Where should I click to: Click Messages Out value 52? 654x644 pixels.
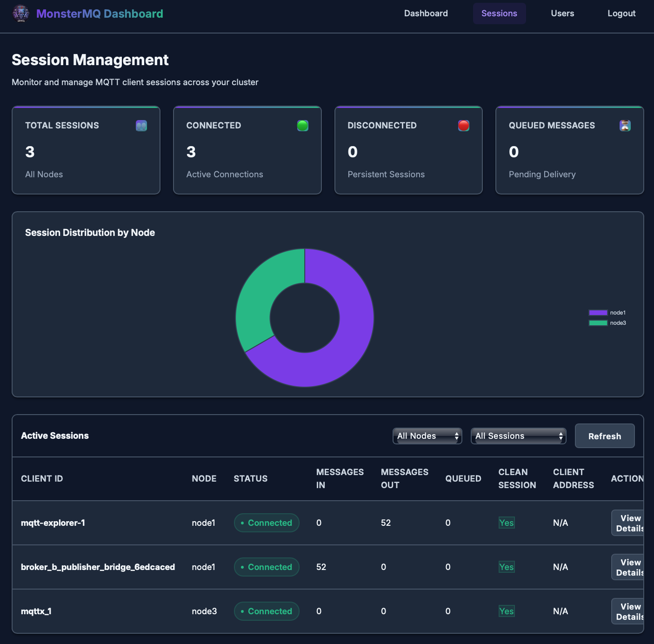[386, 523]
